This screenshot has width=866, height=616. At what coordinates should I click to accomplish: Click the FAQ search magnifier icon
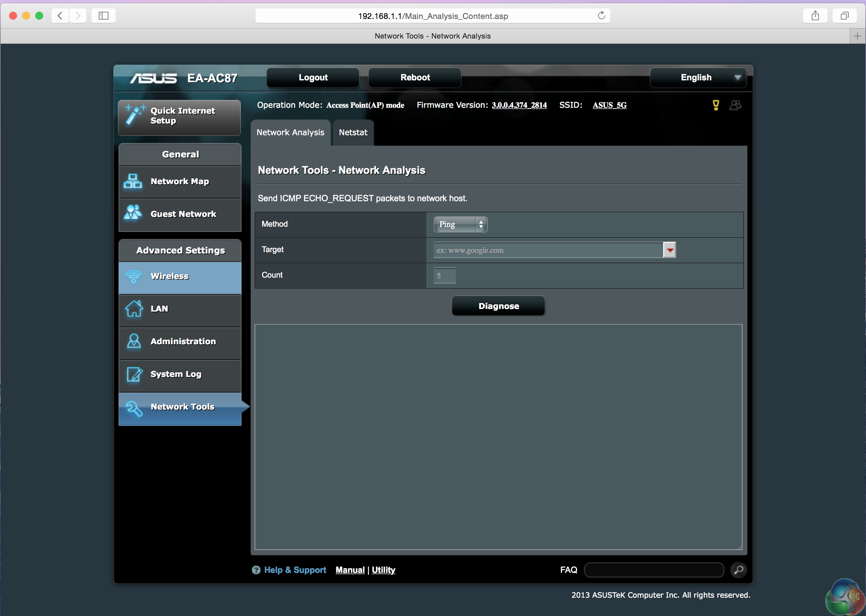tap(738, 570)
